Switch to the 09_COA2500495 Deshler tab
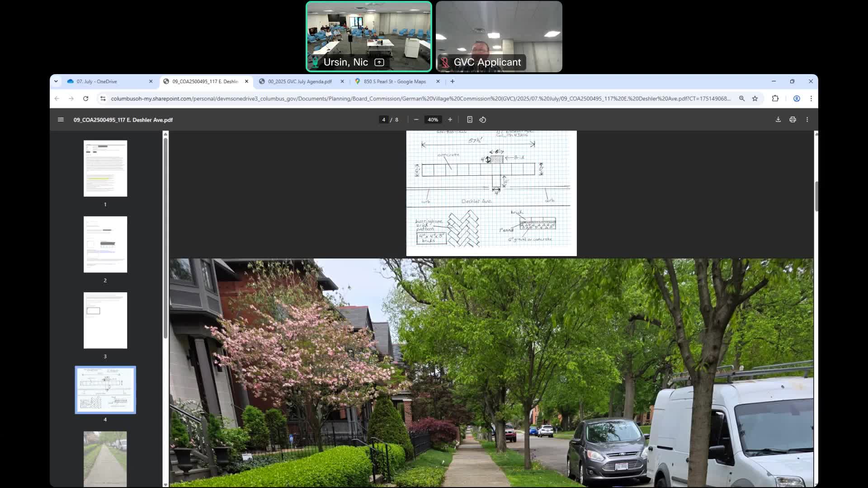Image resolution: width=868 pixels, height=488 pixels. tap(206, 81)
